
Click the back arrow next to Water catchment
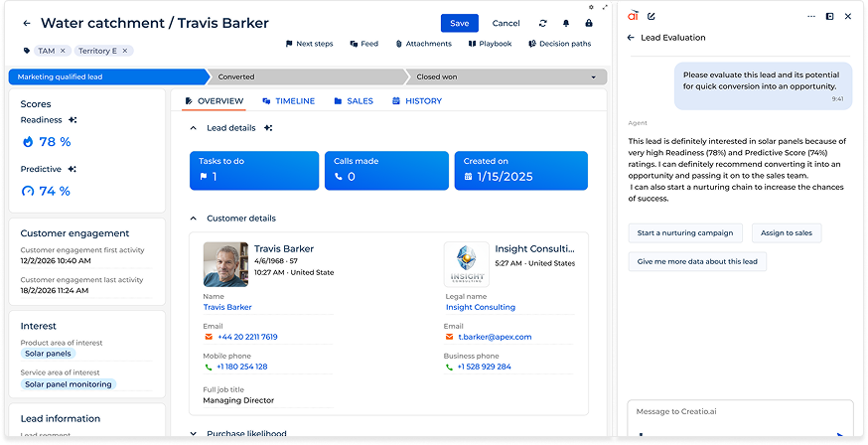click(26, 23)
